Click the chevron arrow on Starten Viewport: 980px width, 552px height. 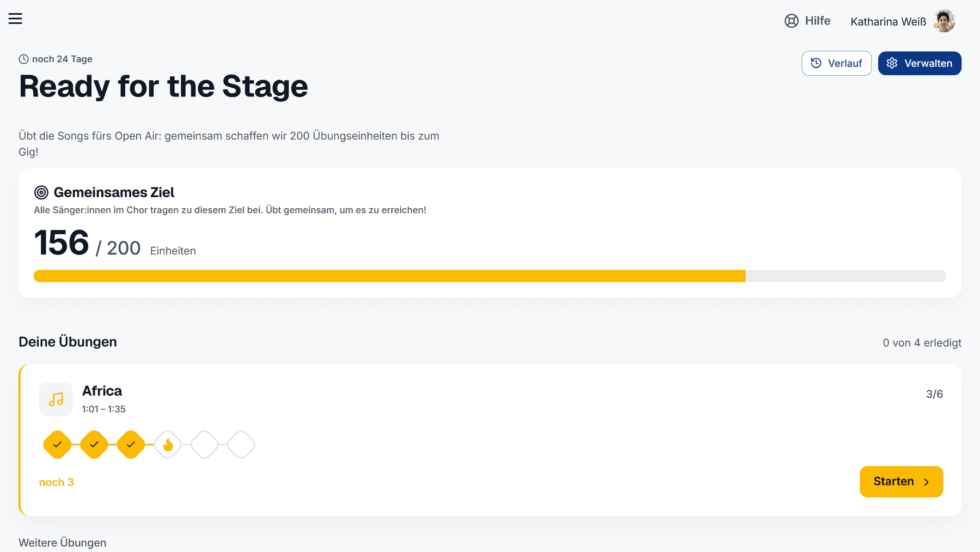point(926,482)
